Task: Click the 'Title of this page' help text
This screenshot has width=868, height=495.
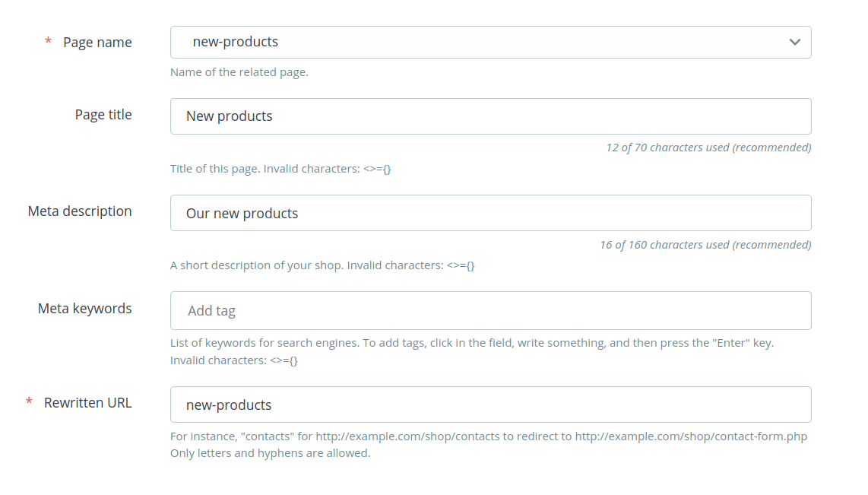Action: point(280,169)
